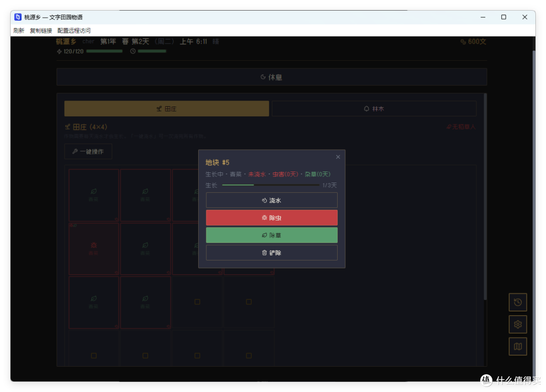Image resolution: width=546 pixels, height=392 pixels.
Task: Maximize the 桃源乡 window
Action: tap(504, 17)
